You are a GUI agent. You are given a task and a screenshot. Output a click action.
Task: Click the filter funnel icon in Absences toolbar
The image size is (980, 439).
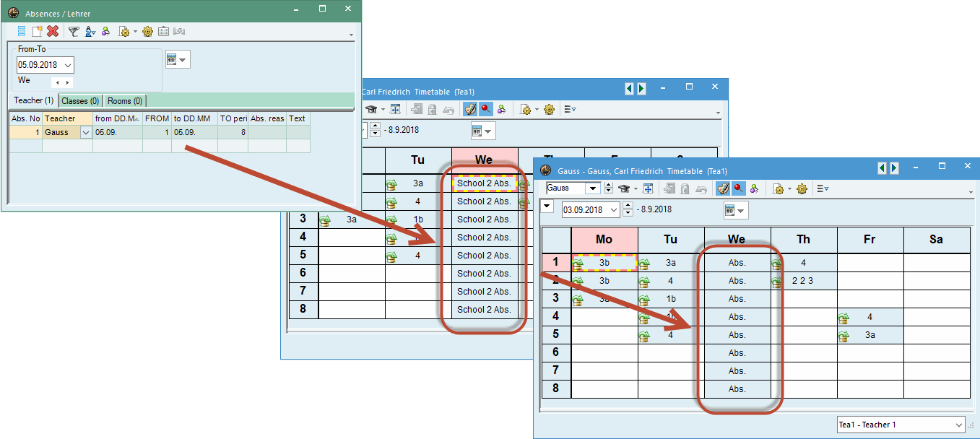point(73,31)
